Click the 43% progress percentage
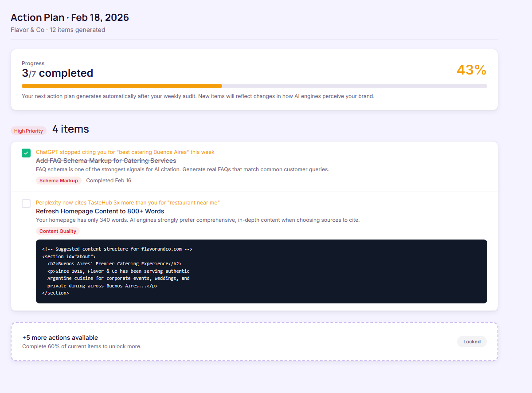 (471, 70)
